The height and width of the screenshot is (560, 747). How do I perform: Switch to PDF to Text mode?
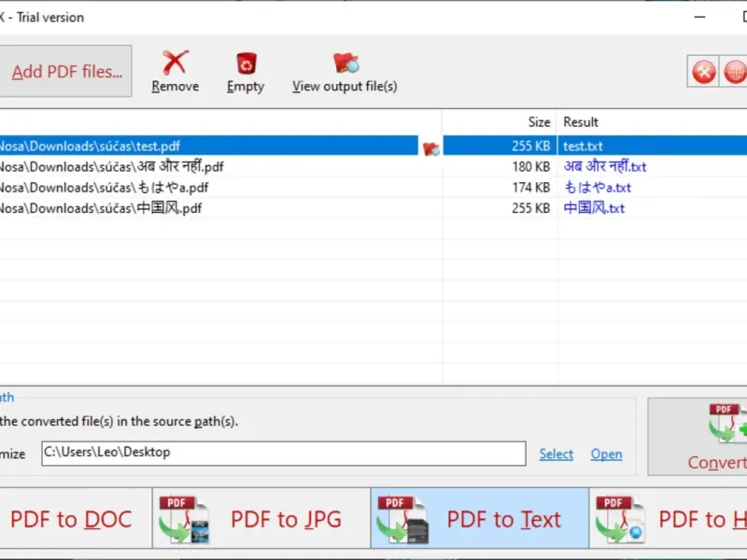tap(480, 519)
